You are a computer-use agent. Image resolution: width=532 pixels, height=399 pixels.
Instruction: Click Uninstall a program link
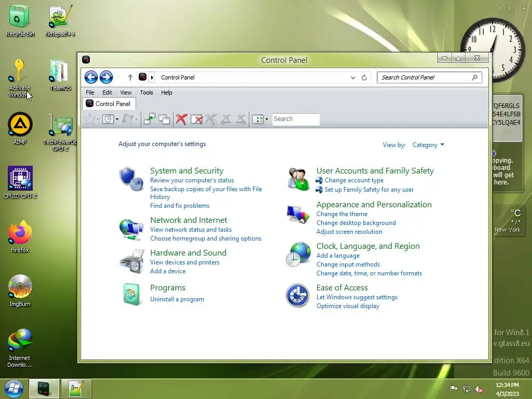(x=177, y=299)
